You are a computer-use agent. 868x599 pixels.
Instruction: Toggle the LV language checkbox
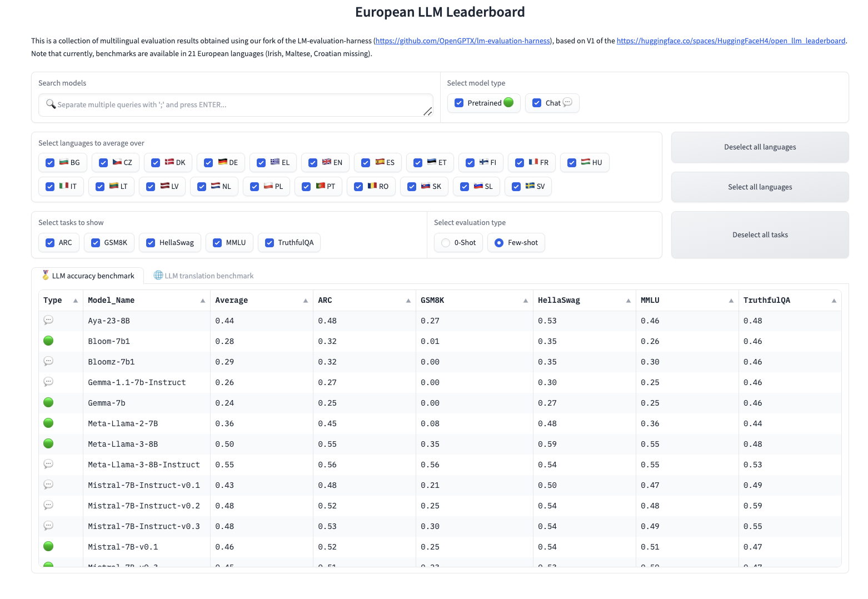point(151,187)
